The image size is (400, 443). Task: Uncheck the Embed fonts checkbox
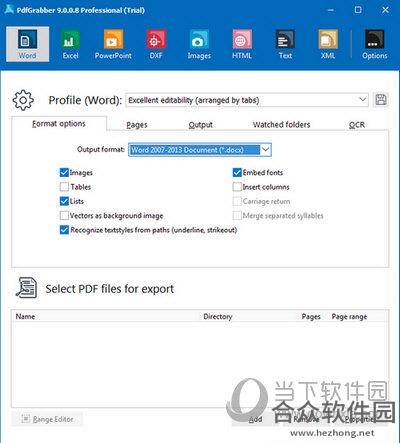point(237,172)
